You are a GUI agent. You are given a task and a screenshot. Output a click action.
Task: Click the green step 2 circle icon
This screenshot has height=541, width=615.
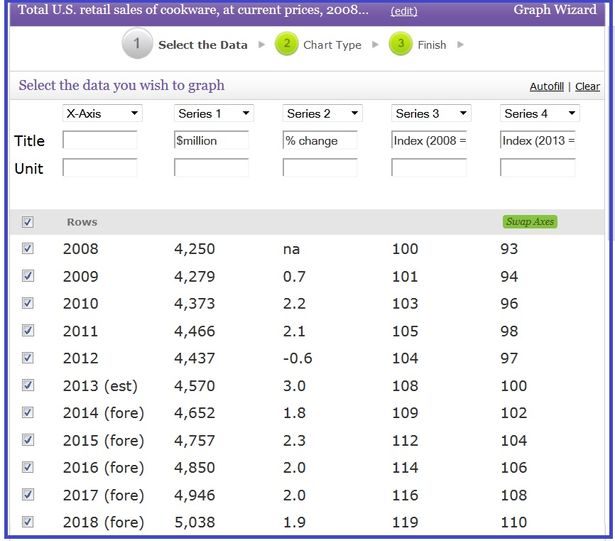tap(287, 45)
